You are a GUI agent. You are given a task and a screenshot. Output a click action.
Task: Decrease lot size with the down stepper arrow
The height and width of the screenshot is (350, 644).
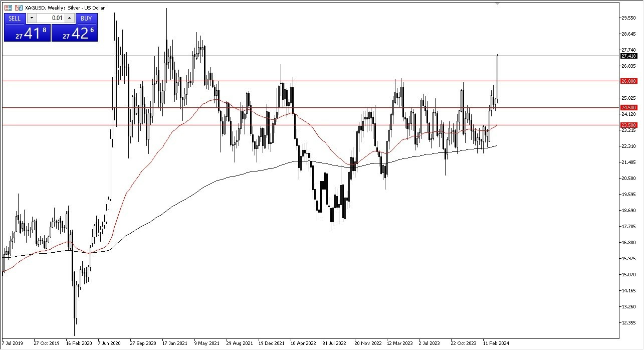(x=32, y=18)
